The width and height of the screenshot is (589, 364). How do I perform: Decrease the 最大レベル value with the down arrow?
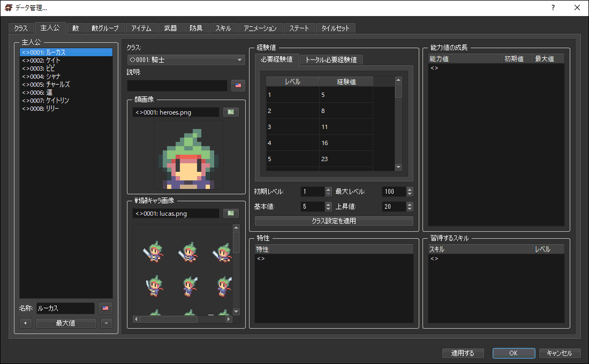tap(410, 194)
